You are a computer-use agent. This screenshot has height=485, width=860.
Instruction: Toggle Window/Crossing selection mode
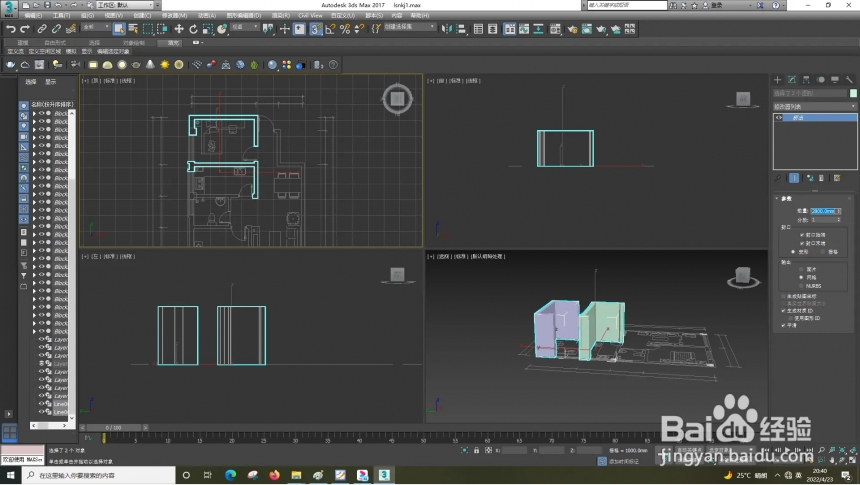(x=162, y=29)
